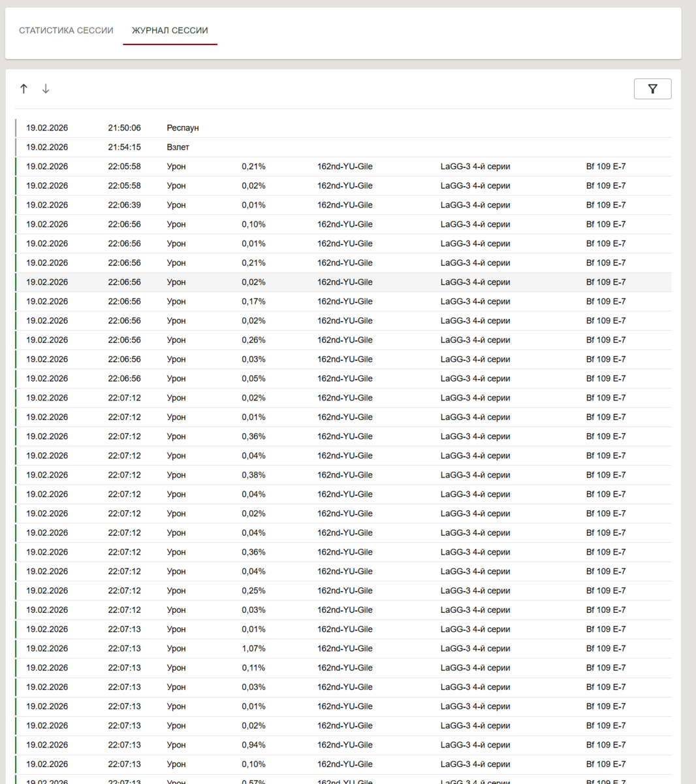Click Bf 109 E-7 in the 1,07% row
The height and width of the screenshot is (784, 696).
point(605,648)
